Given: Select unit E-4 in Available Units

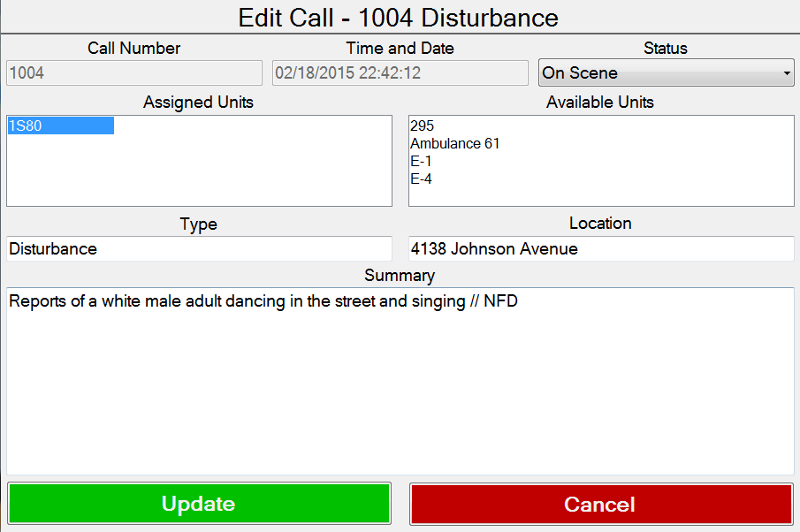Looking at the screenshot, I should (x=421, y=179).
